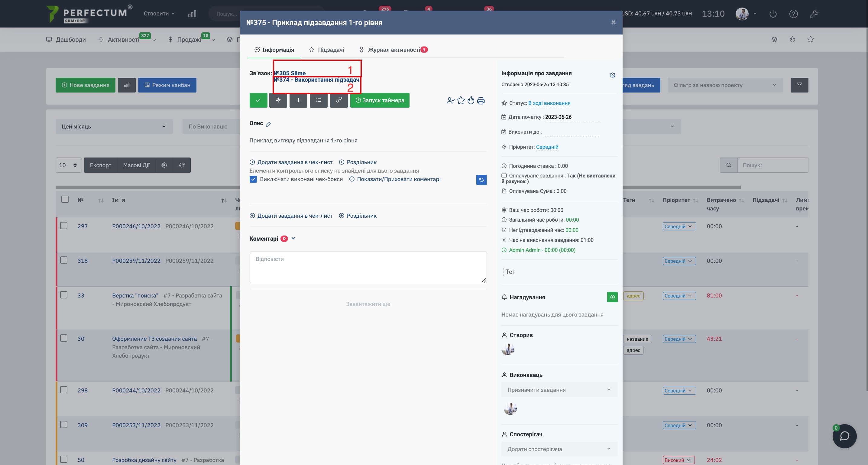Click Експорт button in table toolbar
The width and height of the screenshot is (868, 465).
coord(100,165)
